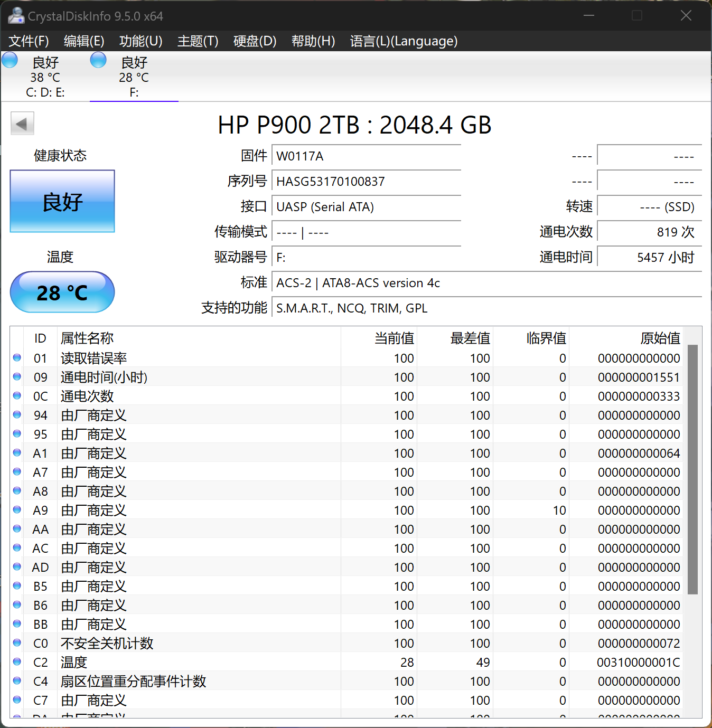
Task: Switch to the F: drive tab
Action: (134, 77)
